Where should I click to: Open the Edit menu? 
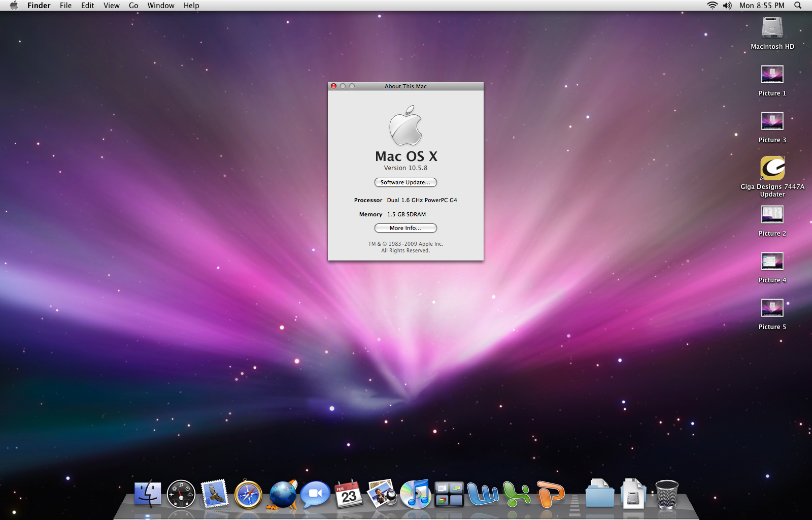[88, 6]
